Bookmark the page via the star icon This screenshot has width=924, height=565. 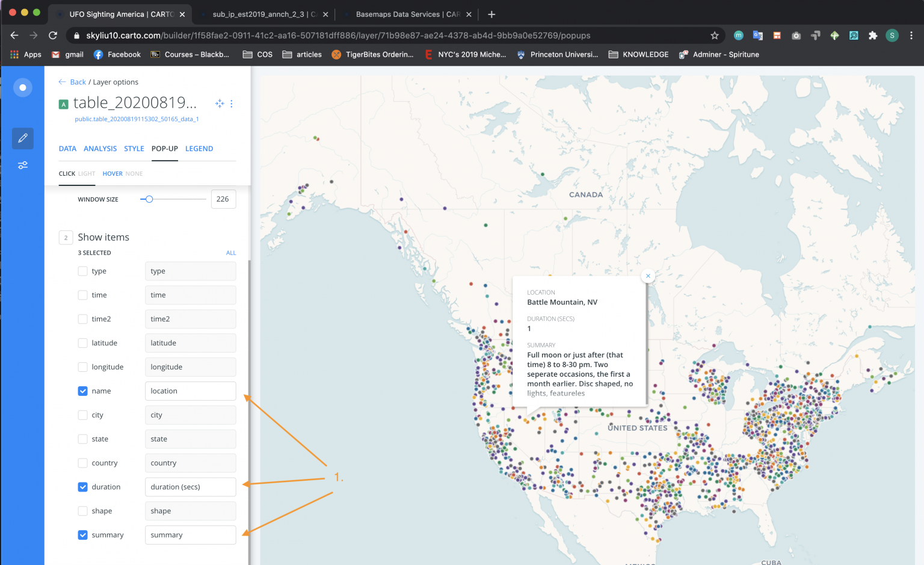[x=715, y=35]
